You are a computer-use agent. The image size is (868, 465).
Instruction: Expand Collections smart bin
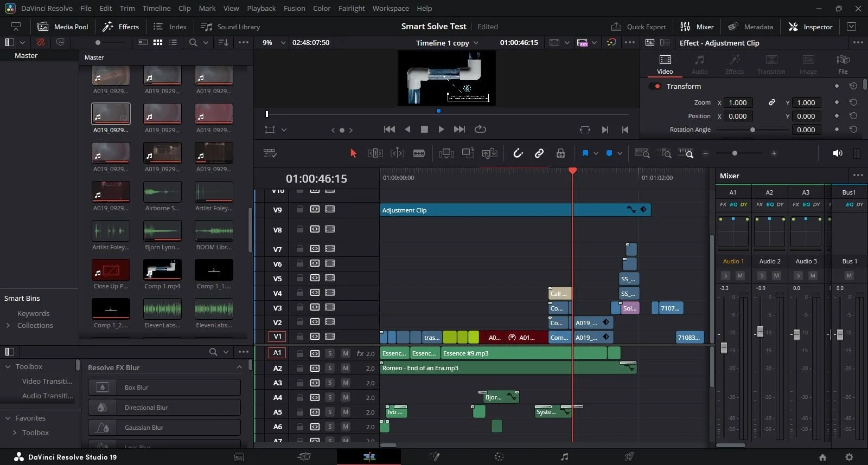8,326
